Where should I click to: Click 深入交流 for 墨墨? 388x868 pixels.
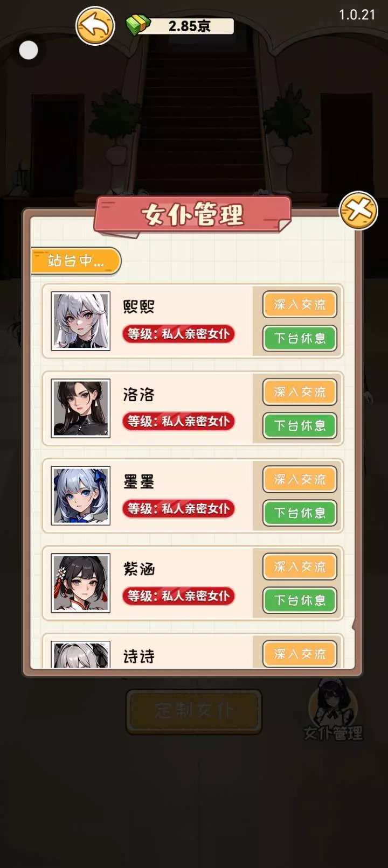point(300,479)
